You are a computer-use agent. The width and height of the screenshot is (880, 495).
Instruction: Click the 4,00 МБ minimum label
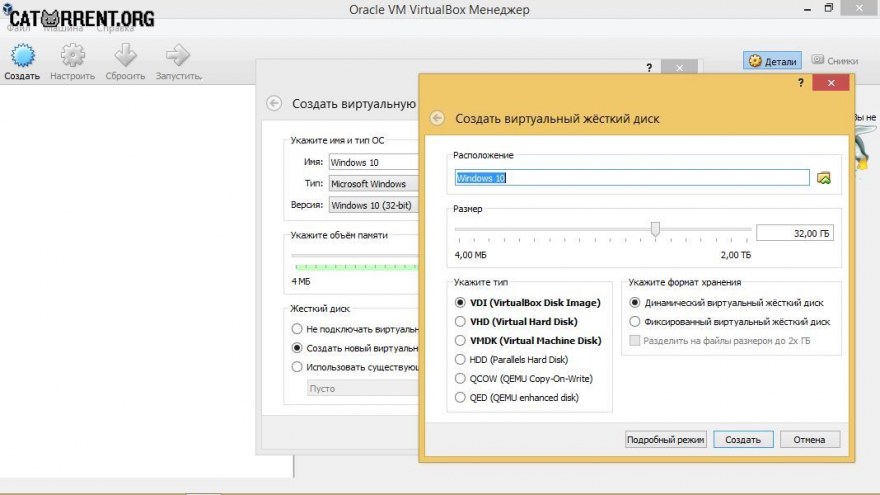(470, 255)
